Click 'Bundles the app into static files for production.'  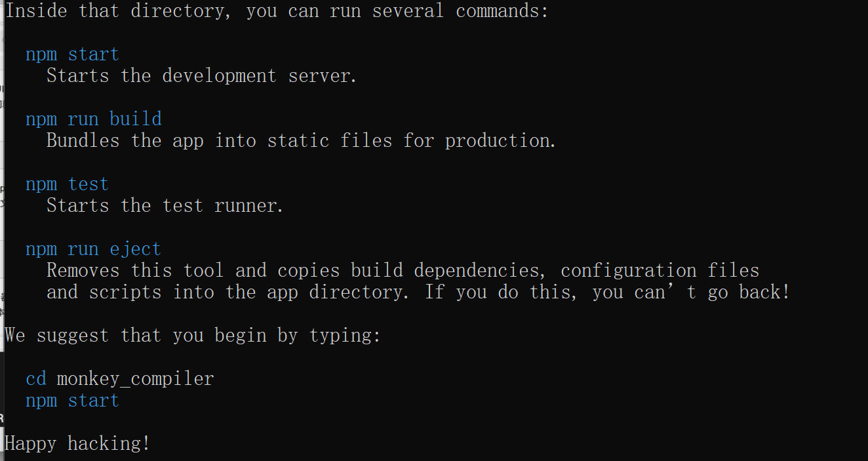(302, 141)
